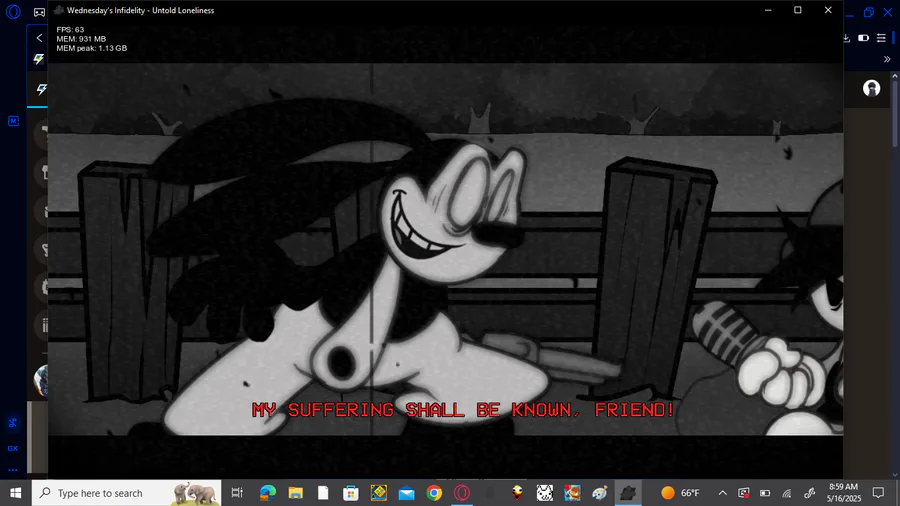Image resolution: width=900 pixels, height=506 pixels.
Task: Minimize the Wednesday's Infidelity game window
Action: tap(768, 10)
